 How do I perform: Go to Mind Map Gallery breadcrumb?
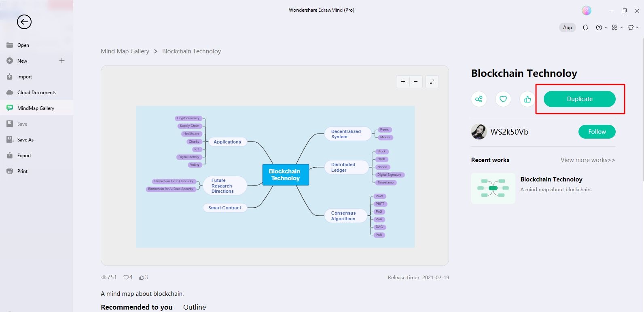(x=125, y=51)
